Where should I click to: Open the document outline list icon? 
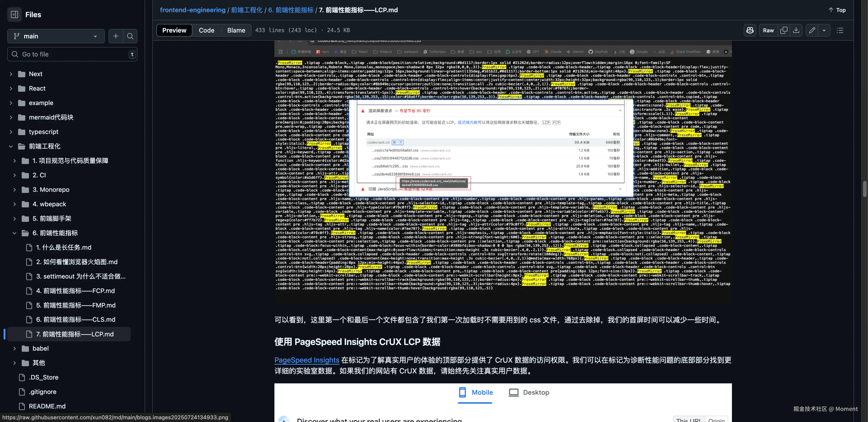(x=840, y=30)
